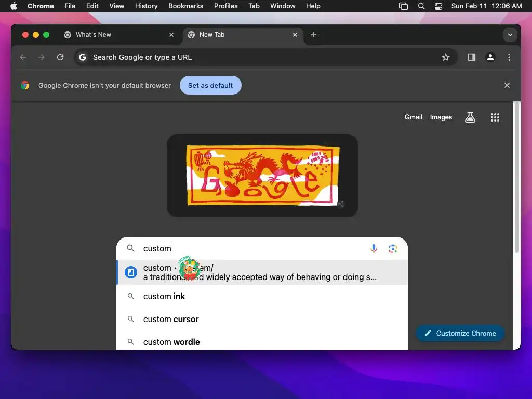Click the Google Doodle dragon image

[262, 176]
